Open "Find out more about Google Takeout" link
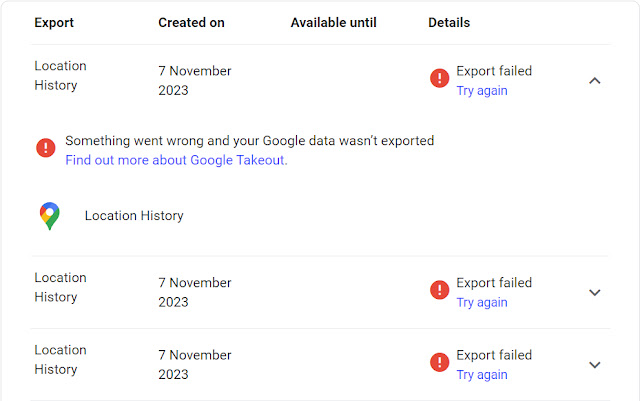Image resolution: width=640 pixels, height=401 pixels. tap(176, 160)
